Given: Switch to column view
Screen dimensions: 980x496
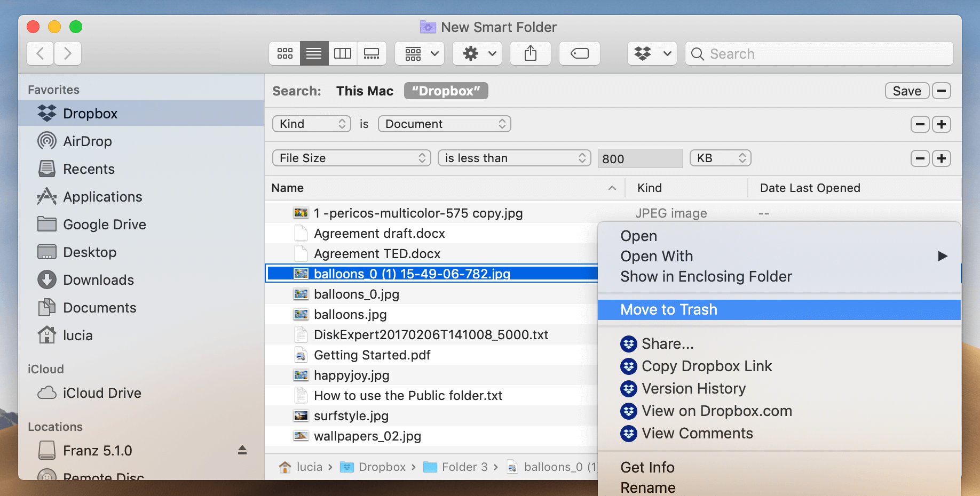Looking at the screenshot, I should 343,53.
